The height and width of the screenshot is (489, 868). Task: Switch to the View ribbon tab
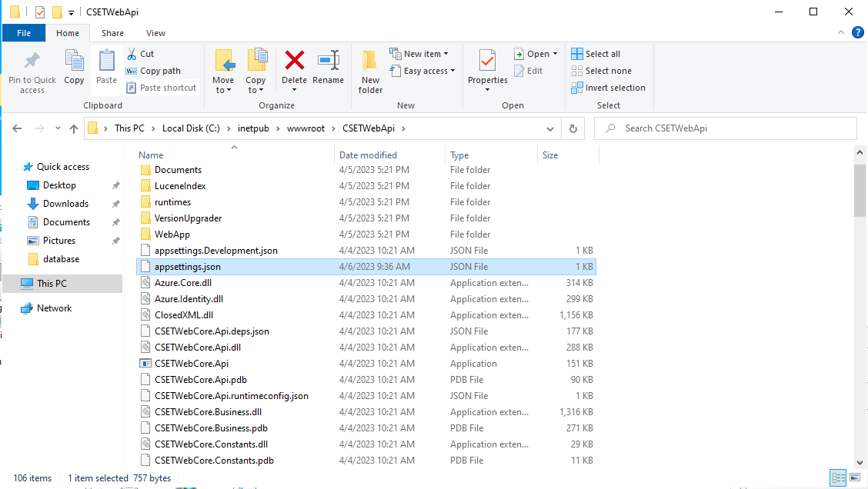pyautogui.click(x=155, y=33)
